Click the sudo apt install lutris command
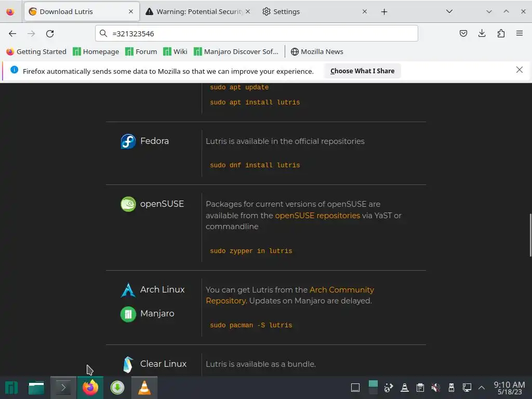The width and height of the screenshot is (532, 399). (255, 102)
